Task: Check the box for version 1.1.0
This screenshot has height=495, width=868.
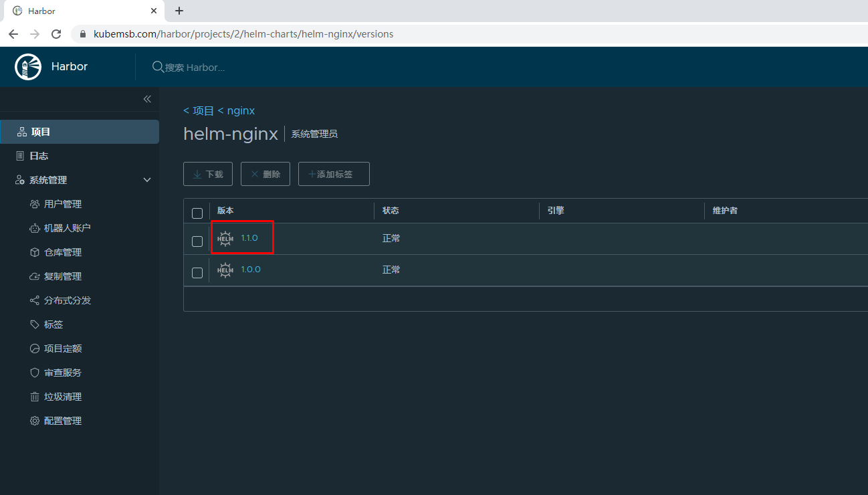Action: 197,241
